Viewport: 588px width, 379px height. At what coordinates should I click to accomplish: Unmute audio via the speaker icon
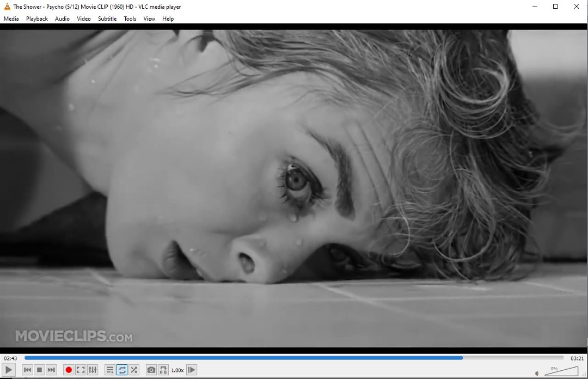pyautogui.click(x=537, y=373)
